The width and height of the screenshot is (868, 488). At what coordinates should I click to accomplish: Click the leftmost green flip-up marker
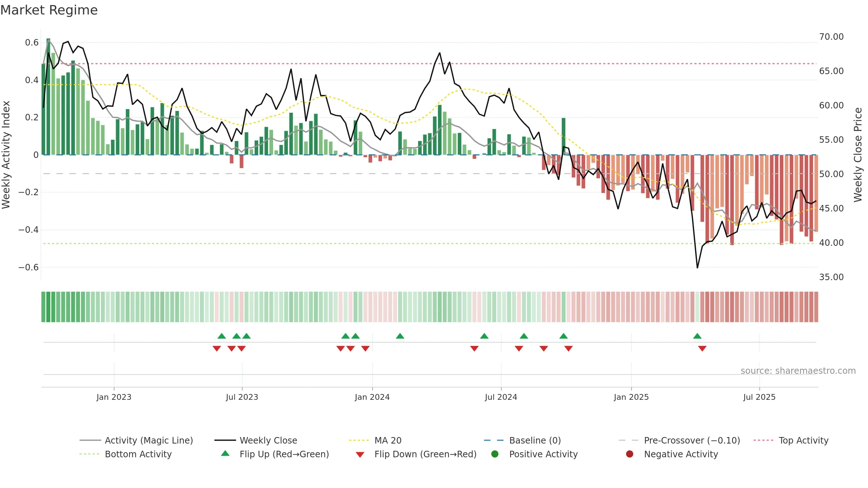tap(222, 336)
